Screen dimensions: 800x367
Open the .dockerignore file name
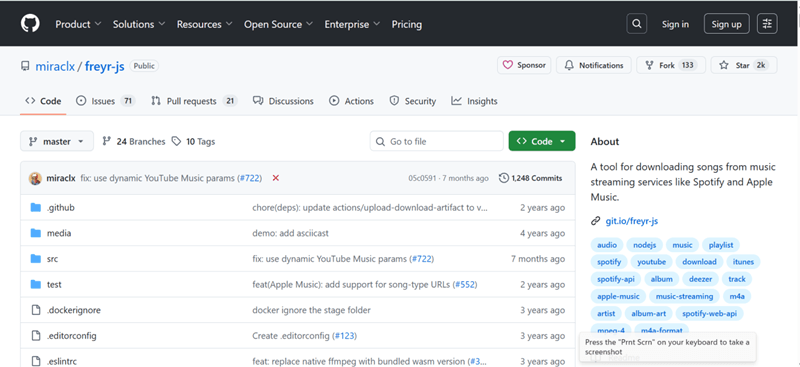pos(73,310)
